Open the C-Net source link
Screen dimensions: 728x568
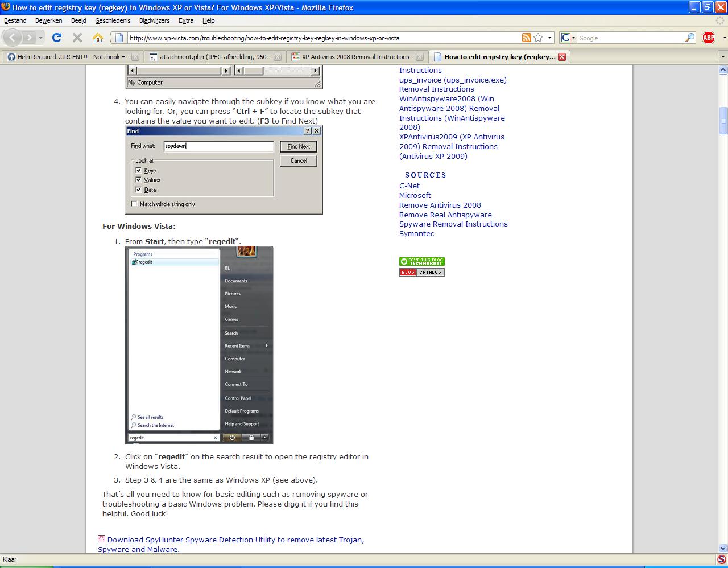[x=409, y=186]
